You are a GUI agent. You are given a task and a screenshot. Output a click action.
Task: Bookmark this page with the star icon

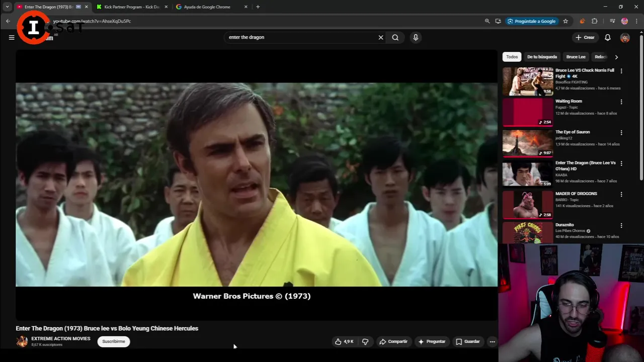point(566,21)
